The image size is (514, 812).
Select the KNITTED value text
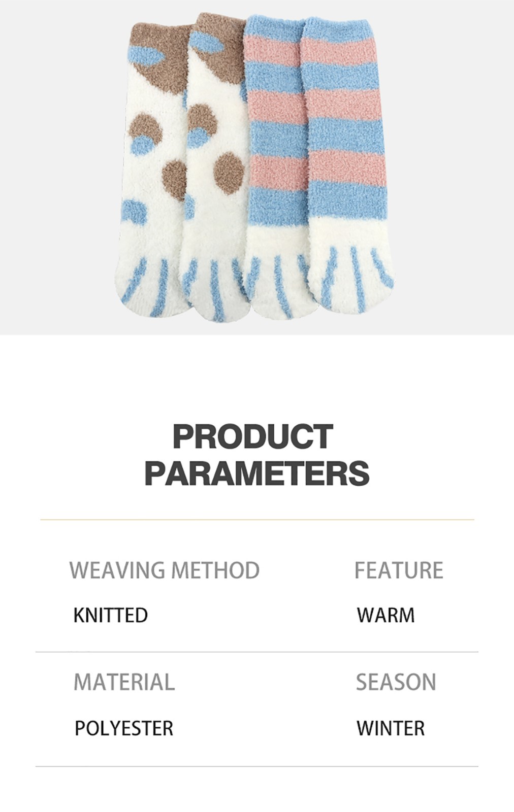111,615
